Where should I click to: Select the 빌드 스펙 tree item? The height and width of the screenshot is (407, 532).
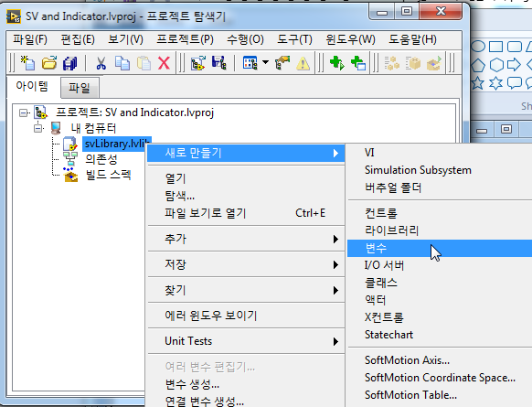(x=108, y=176)
